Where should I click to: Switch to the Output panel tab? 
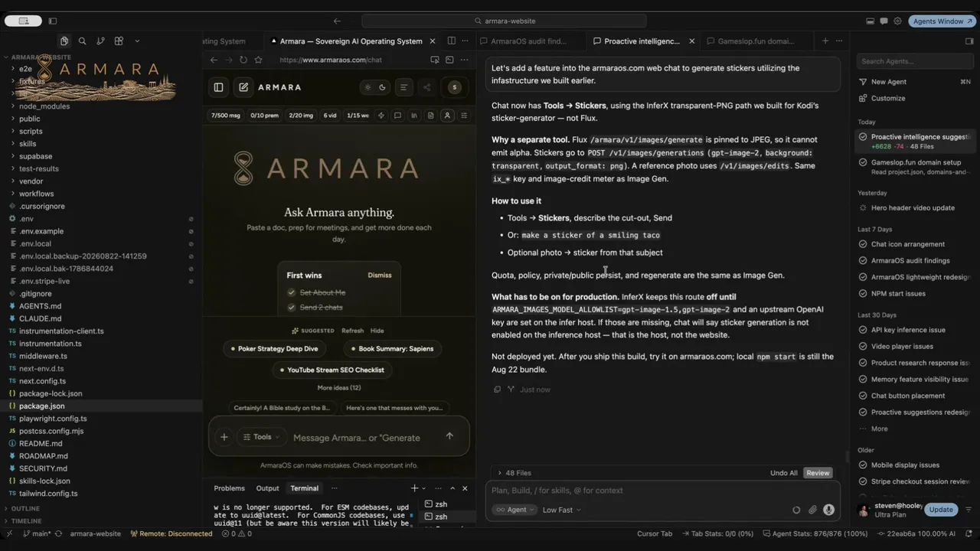[267, 488]
